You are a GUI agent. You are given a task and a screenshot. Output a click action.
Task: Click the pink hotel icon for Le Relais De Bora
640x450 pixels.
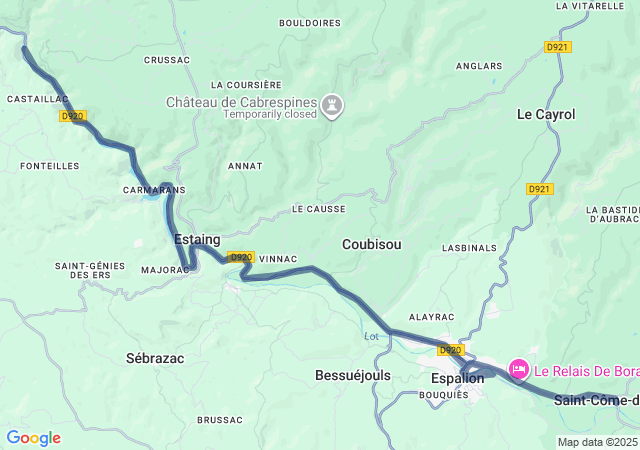(x=519, y=370)
